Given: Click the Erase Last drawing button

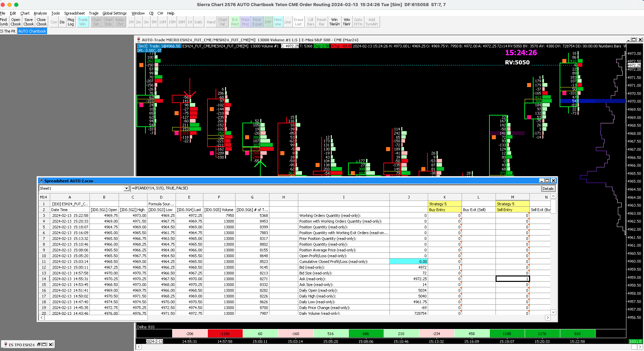Looking at the screenshot, I should click(298, 22).
